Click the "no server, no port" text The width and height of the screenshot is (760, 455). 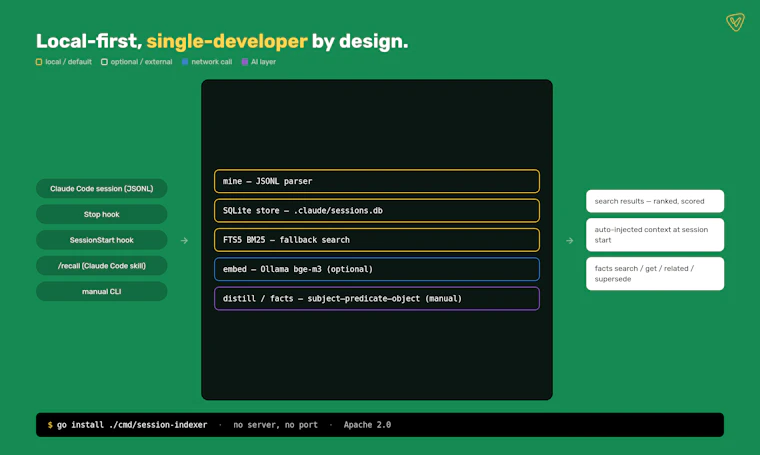coord(275,425)
